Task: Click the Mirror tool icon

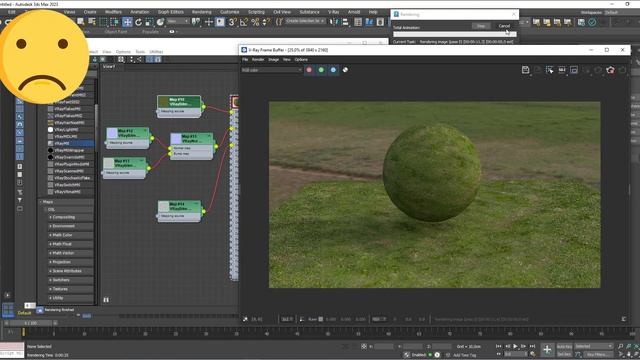Action: 334,22
